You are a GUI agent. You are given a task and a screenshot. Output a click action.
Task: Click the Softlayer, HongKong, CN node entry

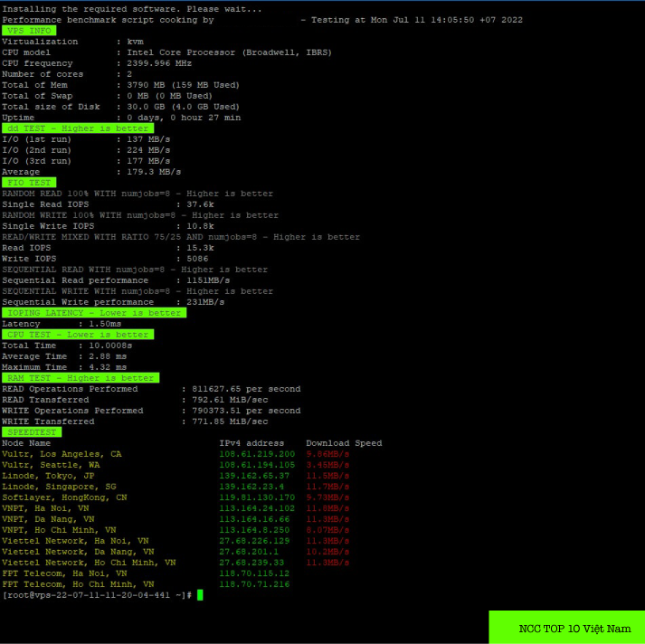64,497
